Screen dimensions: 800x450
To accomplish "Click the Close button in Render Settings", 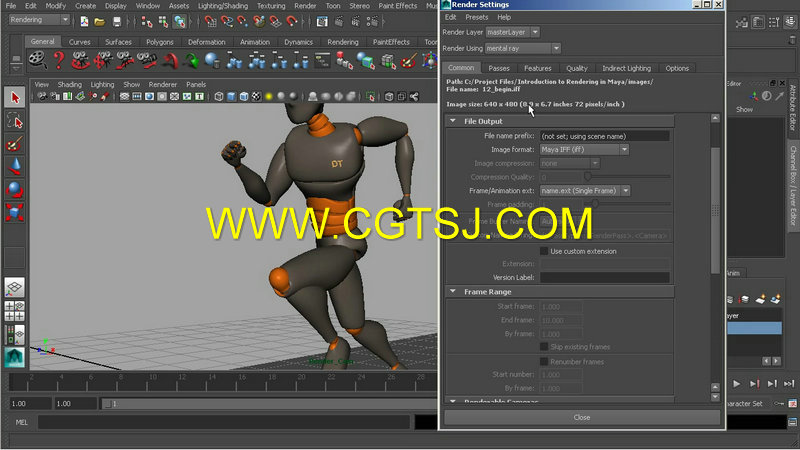I will 582,417.
